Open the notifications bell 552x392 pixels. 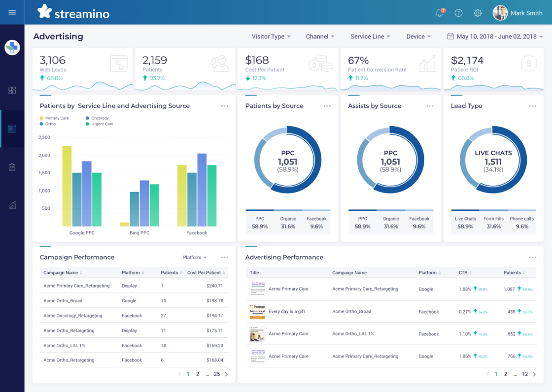tap(439, 13)
